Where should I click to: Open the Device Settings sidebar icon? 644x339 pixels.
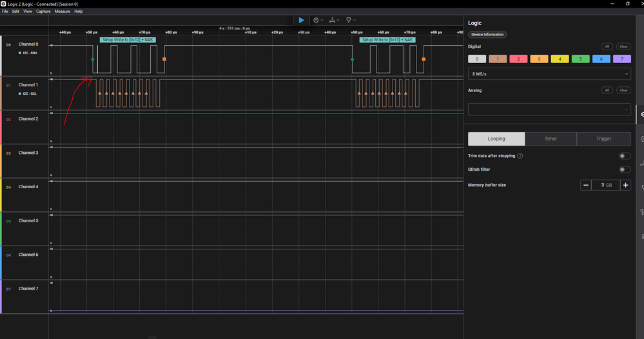click(x=641, y=114)
